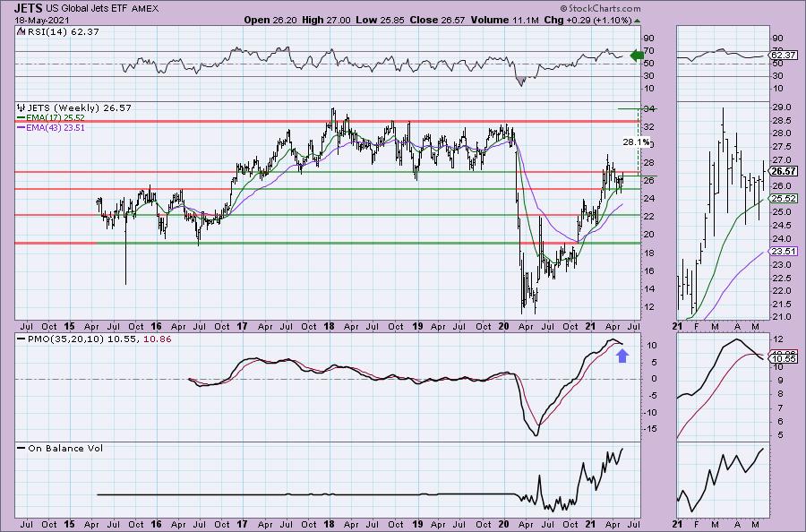Click the Volume 11.1M value
This screenshot has width=806, height=532.
(x=505, y=20)
